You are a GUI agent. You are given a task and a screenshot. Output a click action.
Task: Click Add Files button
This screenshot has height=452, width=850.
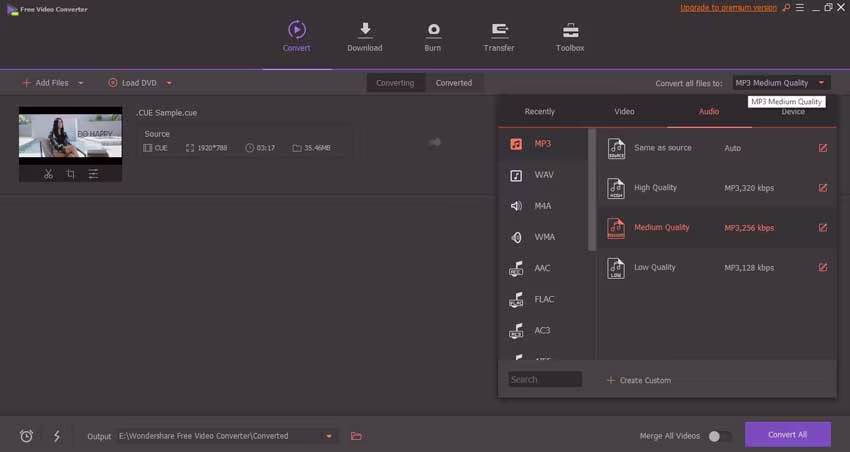click(x=46, y=83)
